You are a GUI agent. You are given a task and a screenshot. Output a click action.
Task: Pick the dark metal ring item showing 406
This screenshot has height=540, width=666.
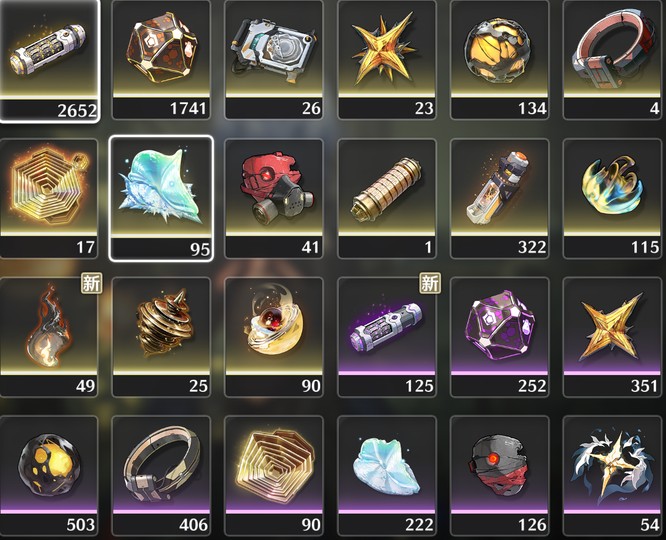coord(161,475)
